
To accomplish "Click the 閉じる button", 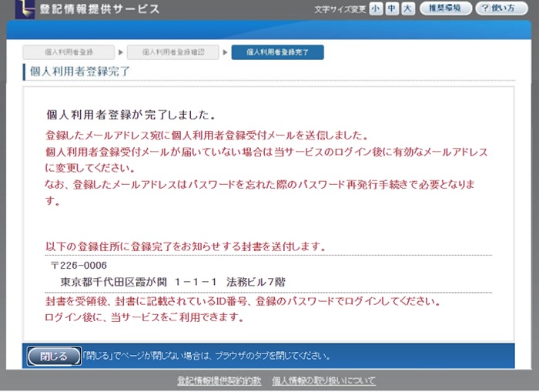I will (x=54, y=356).
